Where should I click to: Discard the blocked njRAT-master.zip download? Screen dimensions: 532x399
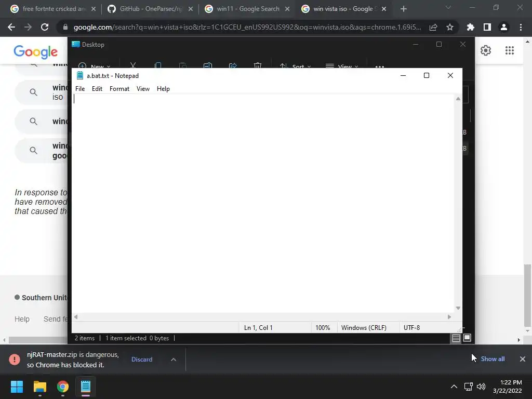pos(142,360)
